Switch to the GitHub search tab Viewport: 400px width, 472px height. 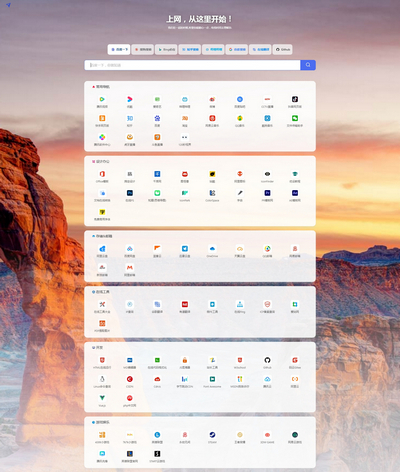click(282, 49)
